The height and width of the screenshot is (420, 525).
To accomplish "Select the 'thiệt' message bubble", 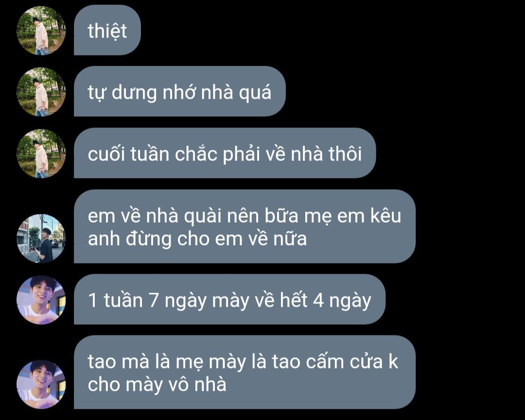I will [107, 30].
